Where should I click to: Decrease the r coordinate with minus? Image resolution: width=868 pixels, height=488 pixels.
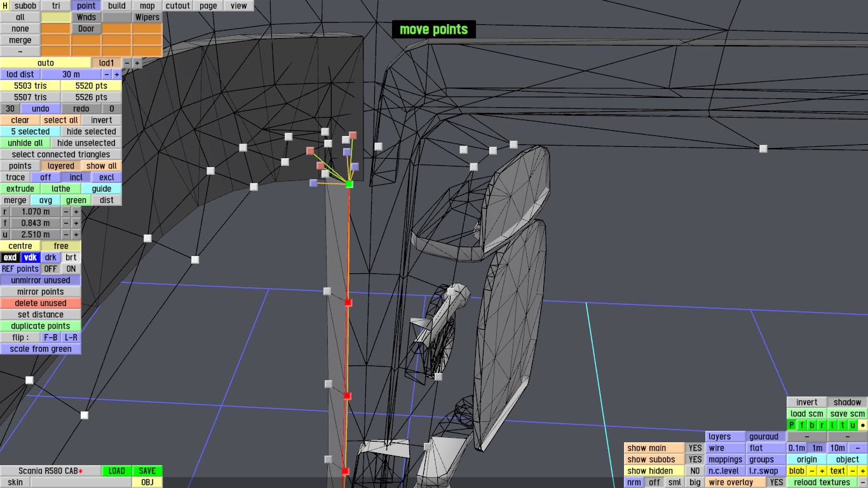65,212
